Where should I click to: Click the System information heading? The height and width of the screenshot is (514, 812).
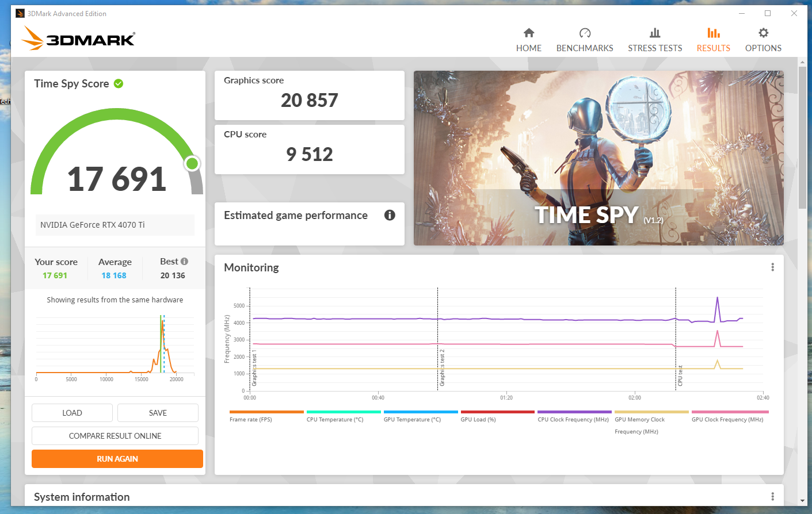click(x=82, y=497)
